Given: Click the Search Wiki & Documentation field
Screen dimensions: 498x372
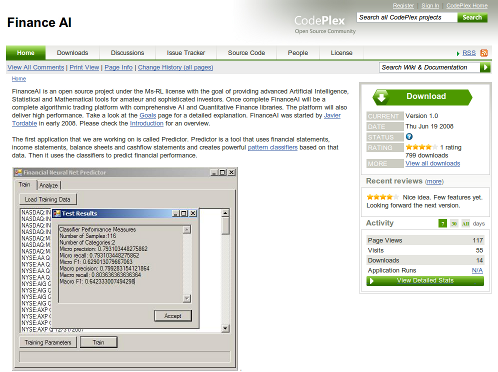Looking at the screenshot, I should [430, 67].
